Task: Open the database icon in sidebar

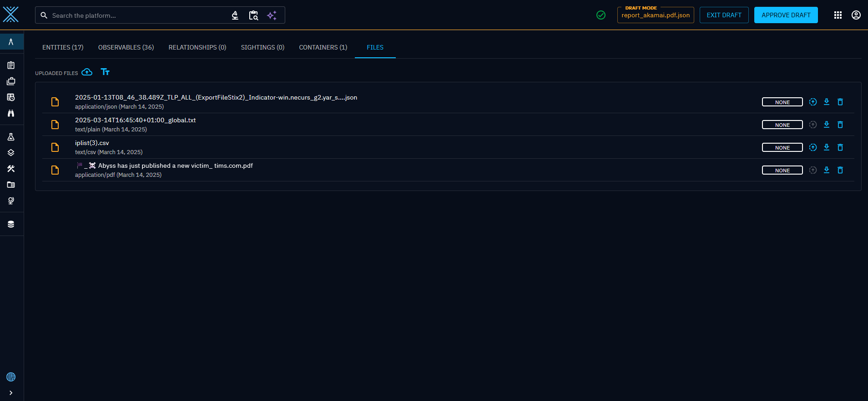Action: (11, 224)
